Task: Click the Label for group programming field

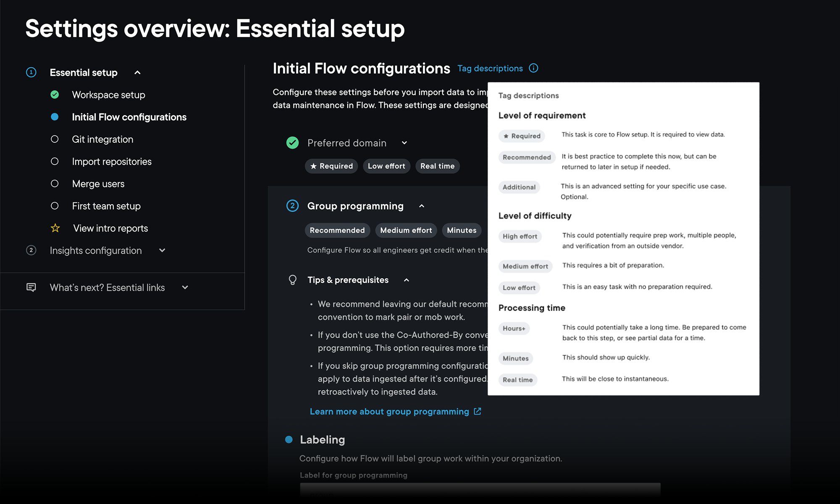Action: pyautogui.click(x=480, y=489)
